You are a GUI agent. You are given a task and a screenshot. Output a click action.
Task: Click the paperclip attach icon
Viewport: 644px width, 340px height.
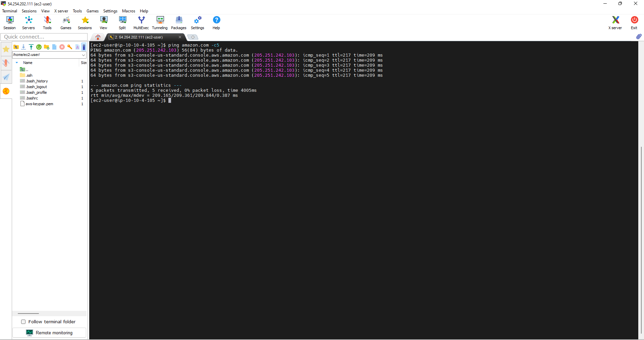pos(639,37)
